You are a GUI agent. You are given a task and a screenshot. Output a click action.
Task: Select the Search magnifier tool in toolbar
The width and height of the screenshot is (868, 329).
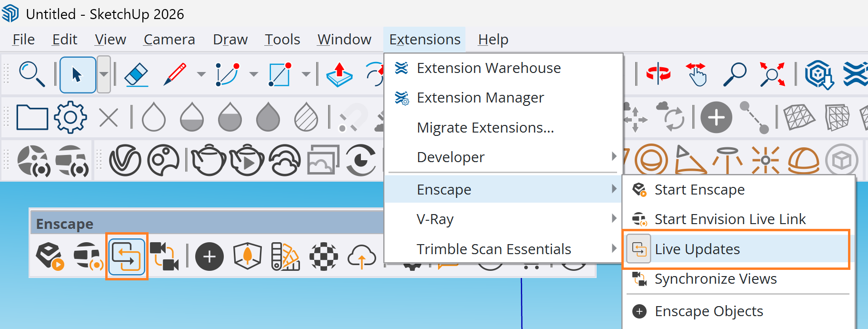pyautogui.click(x=31, y=74)
